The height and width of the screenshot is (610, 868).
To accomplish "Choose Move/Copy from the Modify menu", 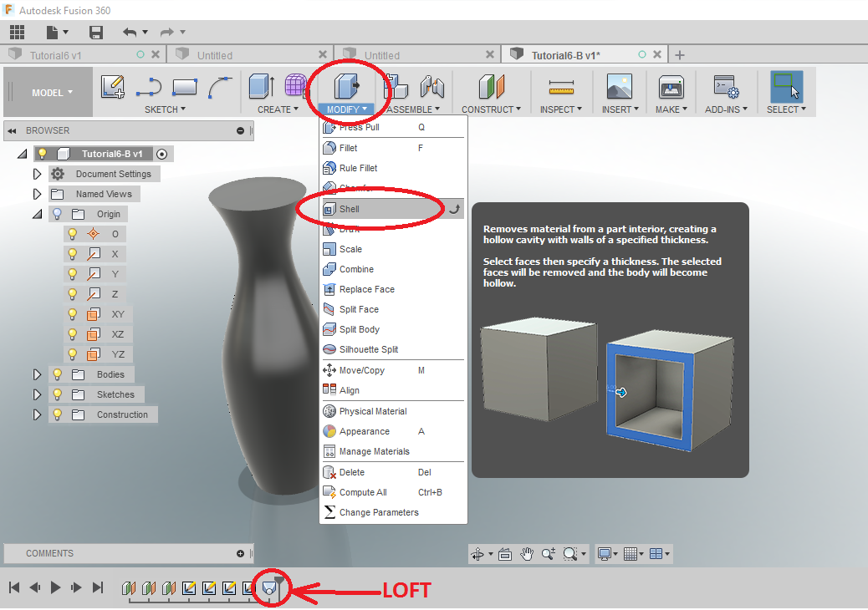I will (x=391, y=370).
